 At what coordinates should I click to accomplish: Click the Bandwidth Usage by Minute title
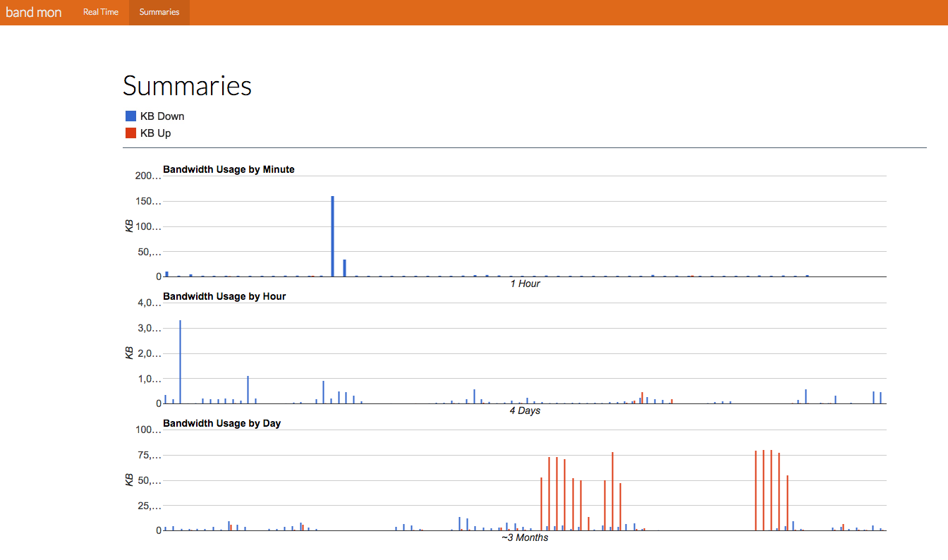tap(229, 169)
